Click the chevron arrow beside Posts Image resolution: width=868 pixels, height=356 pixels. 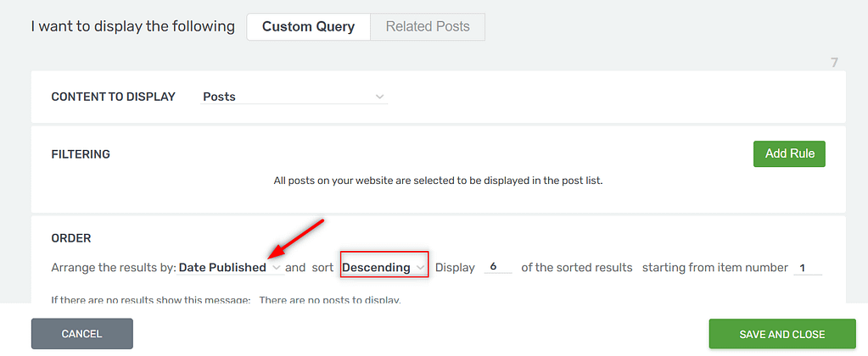tap(380, 97)
